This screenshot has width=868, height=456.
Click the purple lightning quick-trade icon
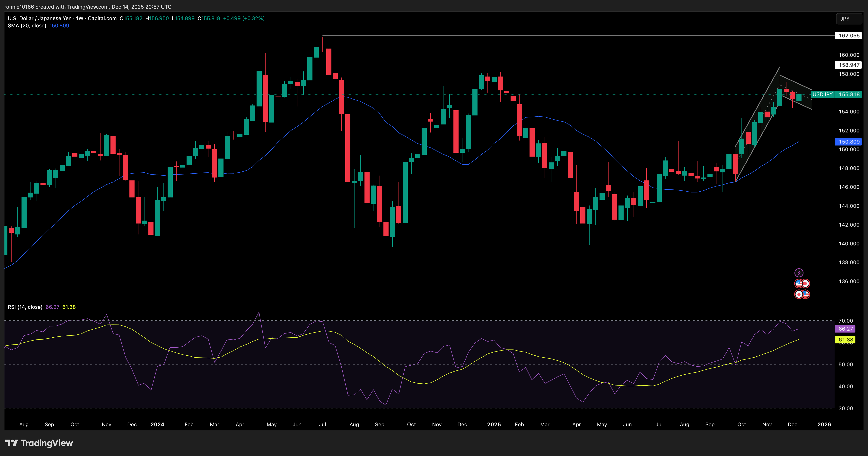click(799, 272)
